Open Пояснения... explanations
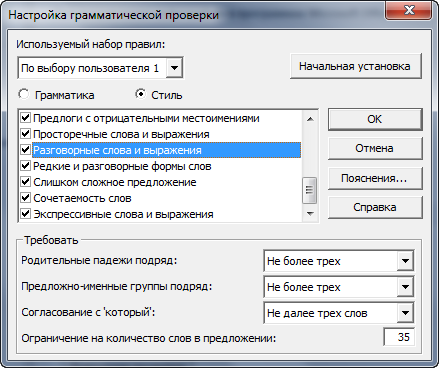Viewport: 439px width, 368px height. click(375, 178)
